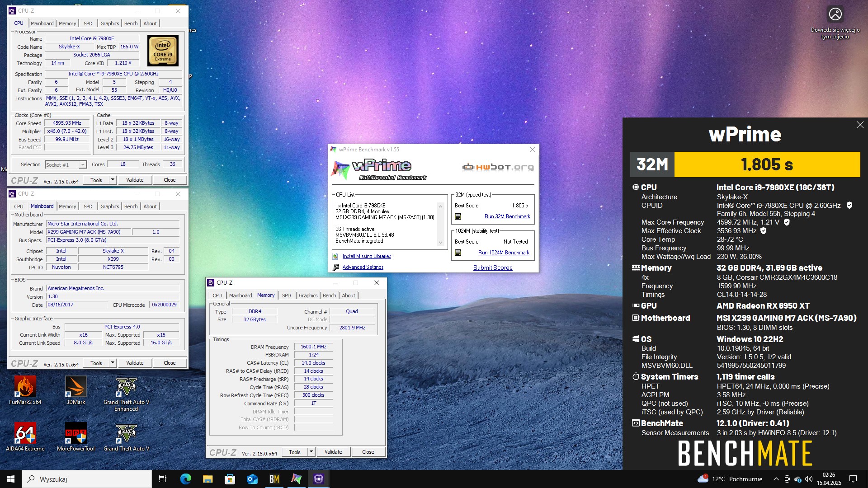The image size is (868, 488).
Task: Switch to wPrime taskbar icon
Action: coord(296,479)
